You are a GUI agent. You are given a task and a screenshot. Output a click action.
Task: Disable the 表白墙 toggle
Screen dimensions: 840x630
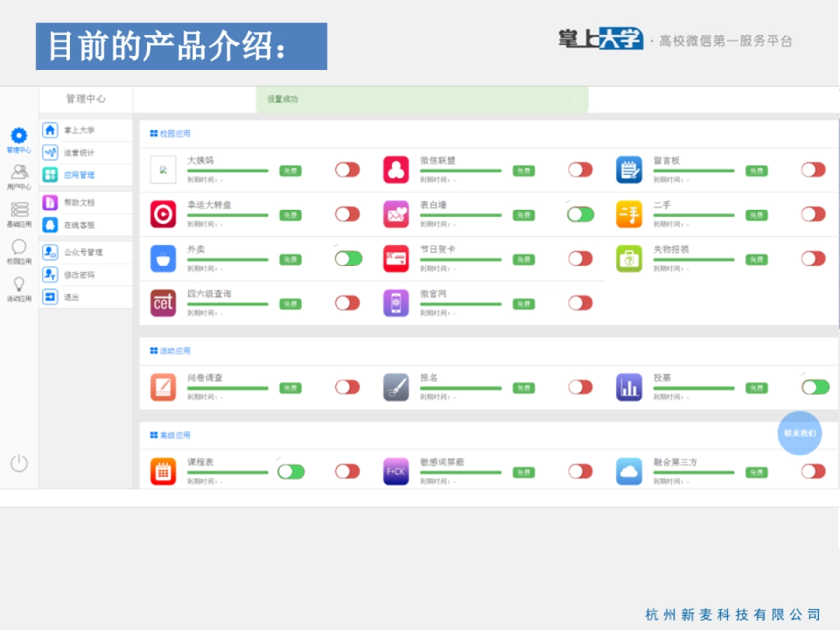(580, 214)
